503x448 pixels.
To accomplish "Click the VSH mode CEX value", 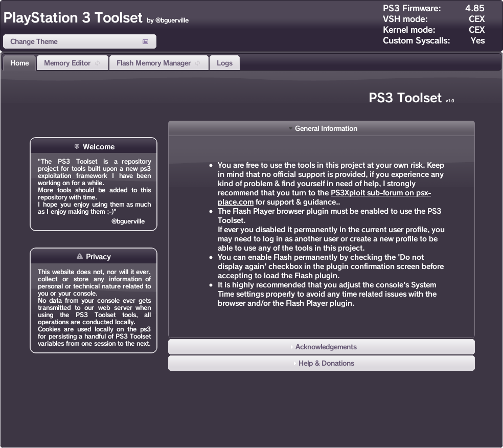I will coord(477,19).
